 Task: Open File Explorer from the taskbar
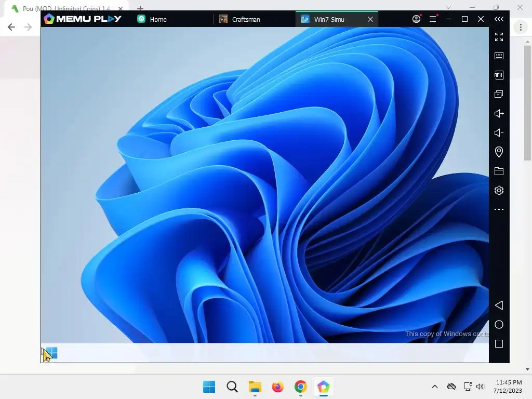(255, 387)
